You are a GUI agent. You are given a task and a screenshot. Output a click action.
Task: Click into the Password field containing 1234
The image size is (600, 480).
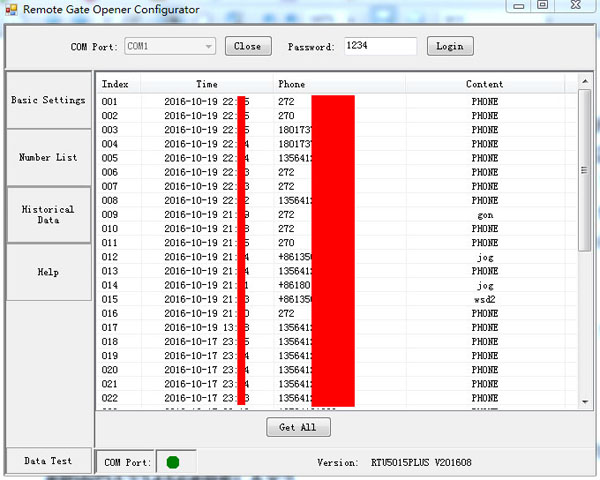click(x=380, y=46)
